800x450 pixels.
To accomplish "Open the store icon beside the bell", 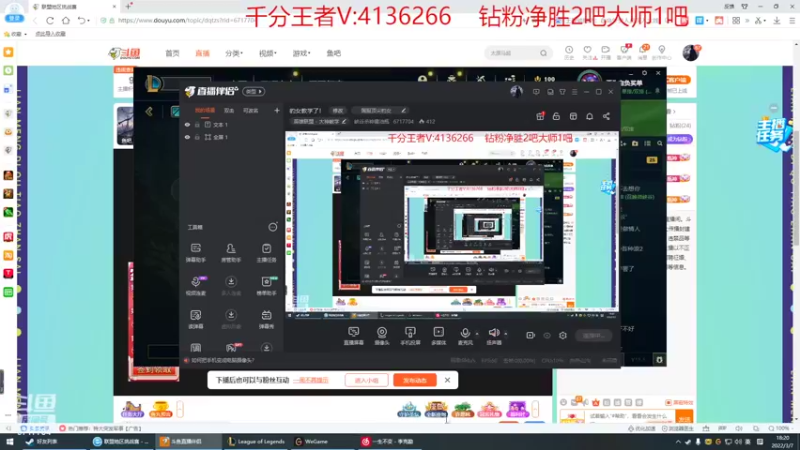I will 573,116.
